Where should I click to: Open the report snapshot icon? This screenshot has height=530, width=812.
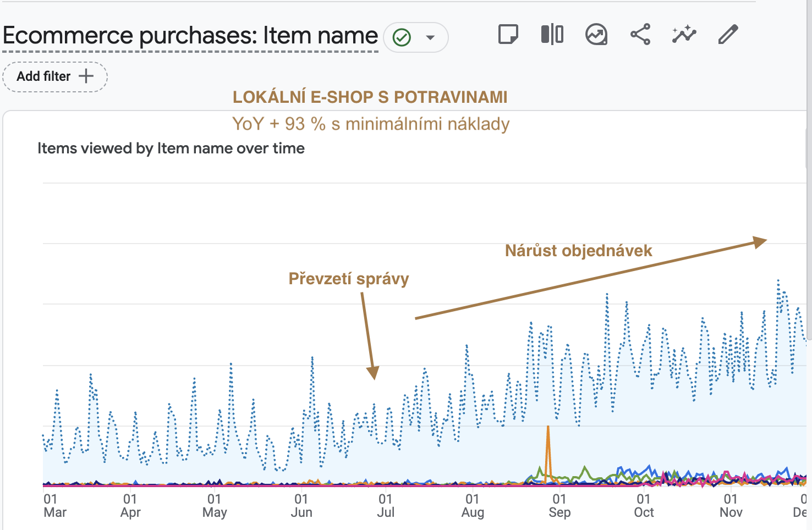click(596, 35)
